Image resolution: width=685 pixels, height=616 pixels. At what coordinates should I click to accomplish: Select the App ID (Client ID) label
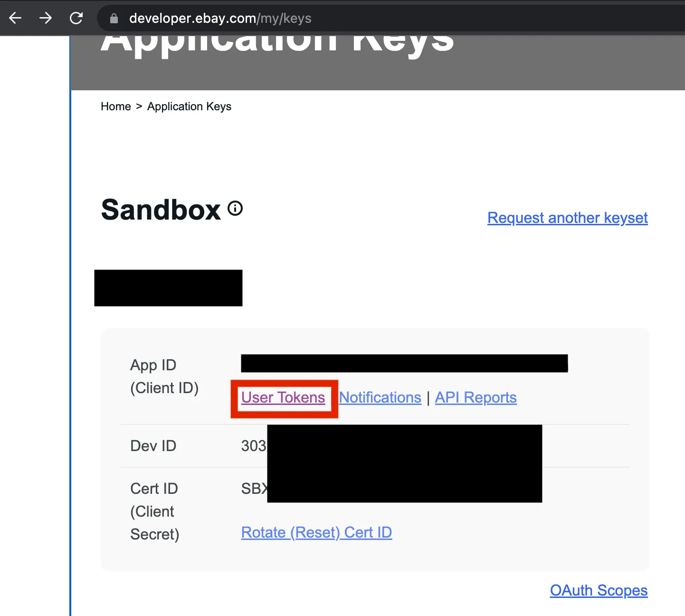(164, 376)
